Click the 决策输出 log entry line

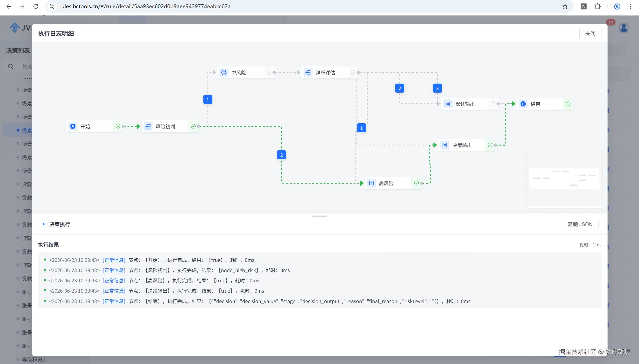coord(154,291)
